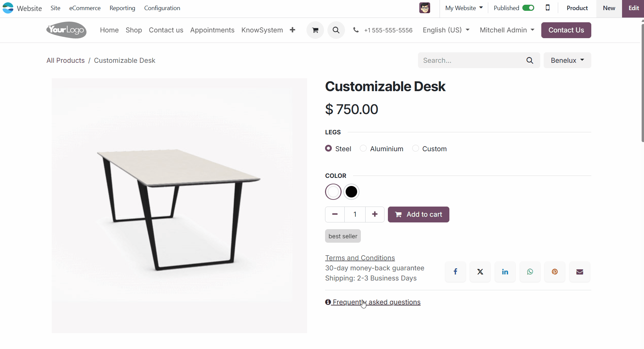Viewport: 644px width, 349px height.
Task: Share product on Facebook
Action: 455,272
